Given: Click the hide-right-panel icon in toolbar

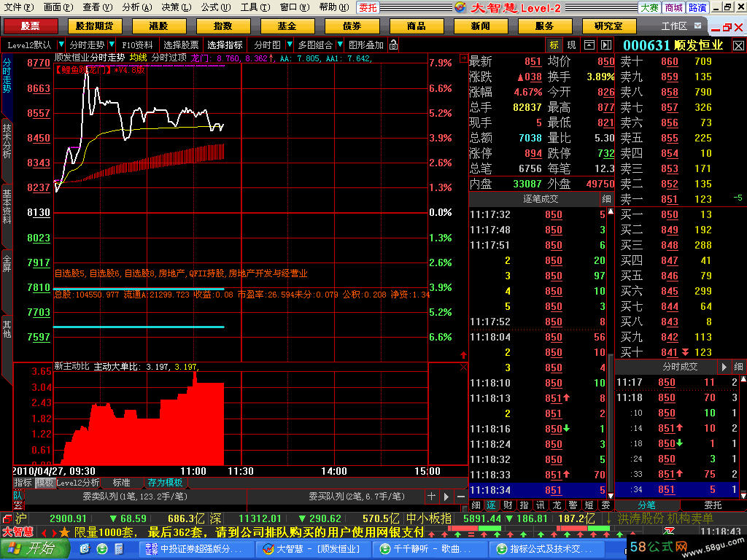Looking at the screenshot, I should click(606, 45).
